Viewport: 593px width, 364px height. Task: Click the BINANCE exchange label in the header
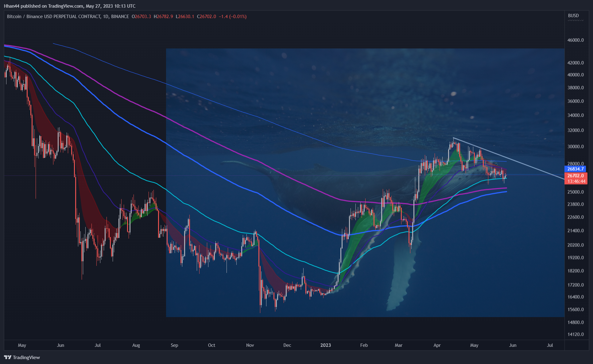pos(120,17)
